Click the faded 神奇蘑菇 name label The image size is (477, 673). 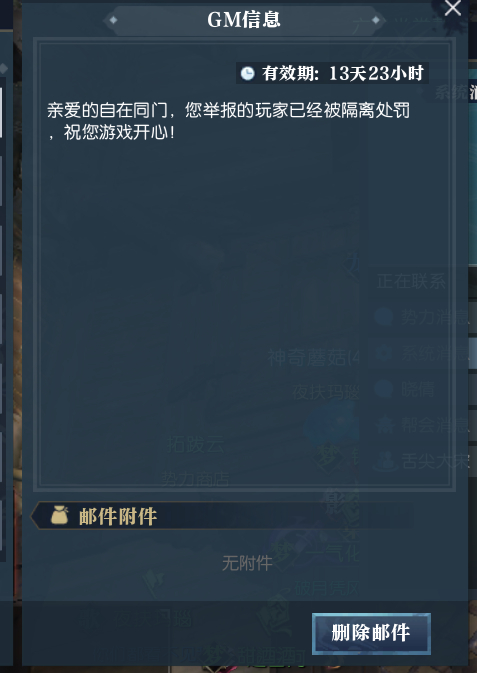[314, 357]
